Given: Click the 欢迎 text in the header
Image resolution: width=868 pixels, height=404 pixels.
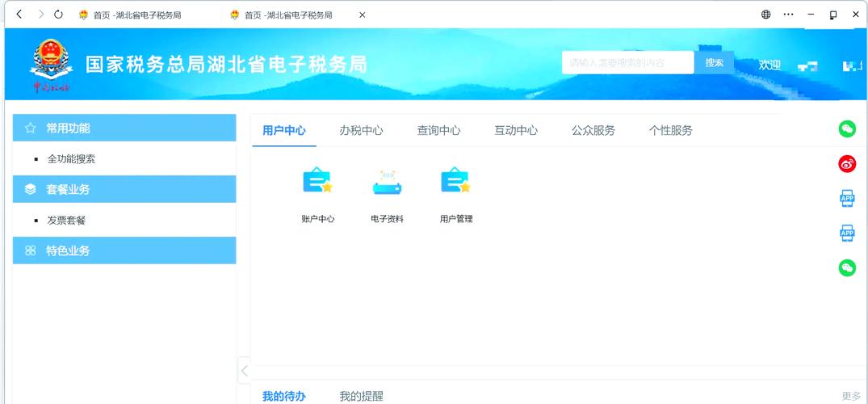Looking at the screenshot, I should [769, 65].
